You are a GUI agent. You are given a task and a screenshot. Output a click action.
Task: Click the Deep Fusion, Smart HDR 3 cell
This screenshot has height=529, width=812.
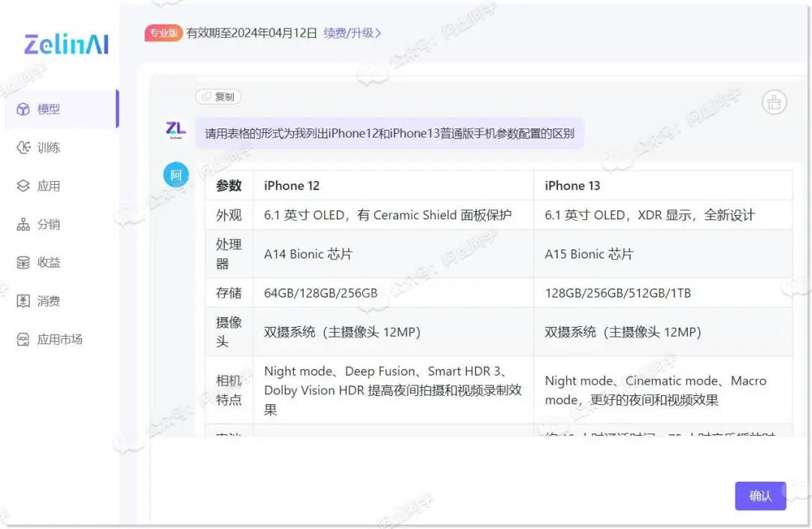coord(393,390)
